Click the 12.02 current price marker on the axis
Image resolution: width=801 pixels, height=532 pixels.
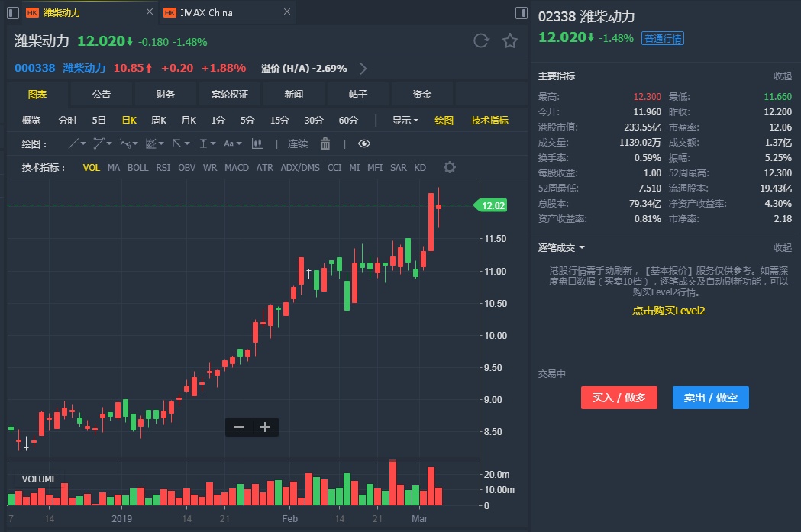(493, 205)
